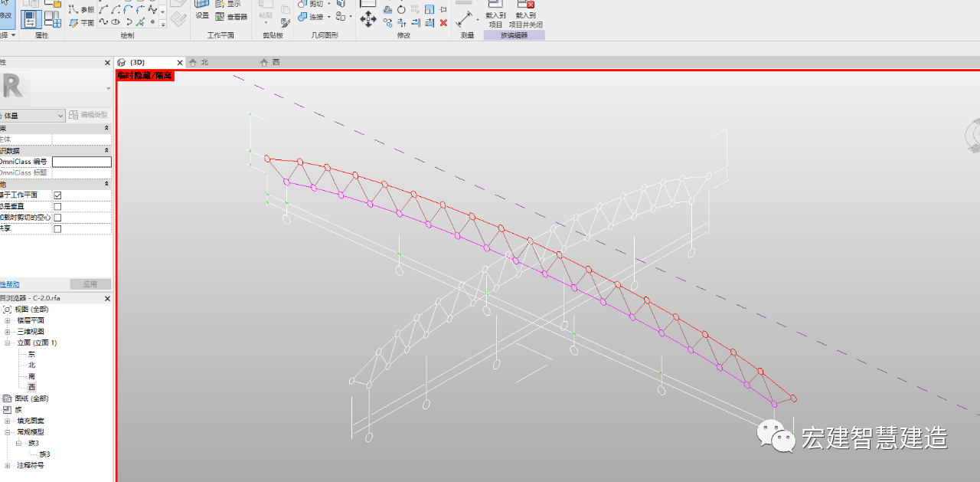The image size is (980, 482).
Task: Open the 查看器 work plane viewer
Action: [231, 16]
